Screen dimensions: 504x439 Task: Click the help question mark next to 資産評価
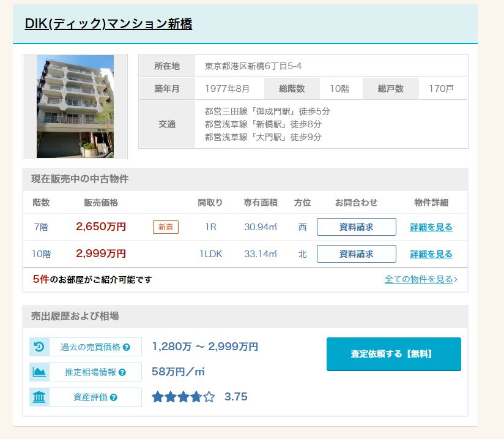[x=114, y=397]
